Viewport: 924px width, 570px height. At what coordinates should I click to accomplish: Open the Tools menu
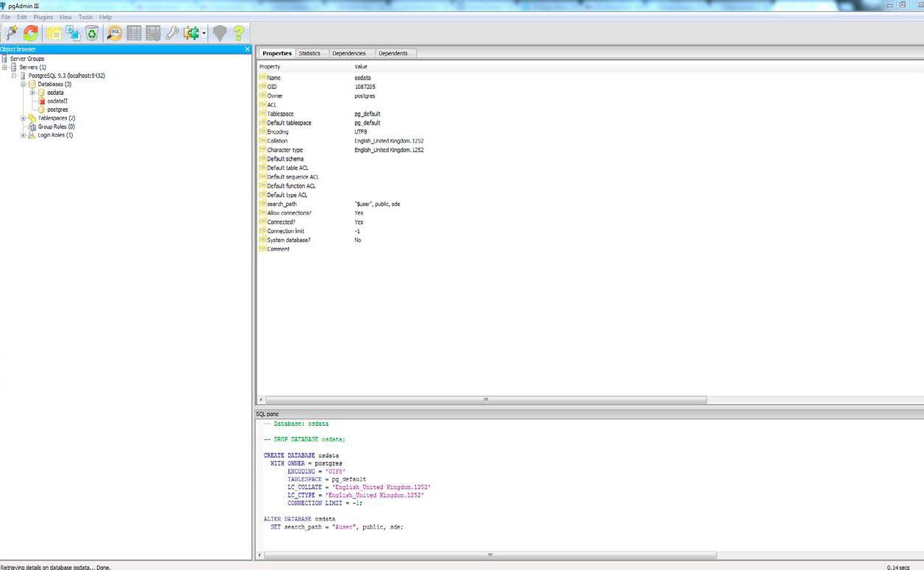tap(85, 16)
